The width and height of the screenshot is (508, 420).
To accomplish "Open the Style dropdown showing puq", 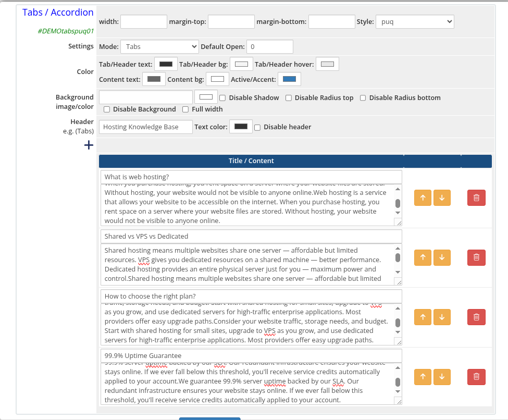I will (x=415, y=21).
